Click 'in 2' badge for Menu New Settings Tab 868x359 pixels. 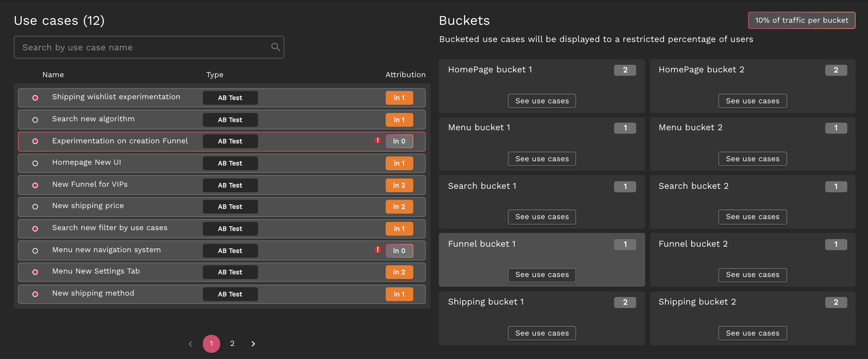pos(399,272)
